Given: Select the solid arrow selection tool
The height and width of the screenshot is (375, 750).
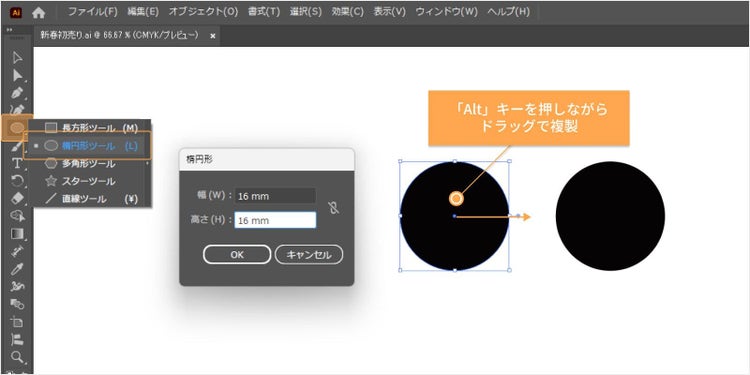Looking at the screenshot, I should (17, 75).
